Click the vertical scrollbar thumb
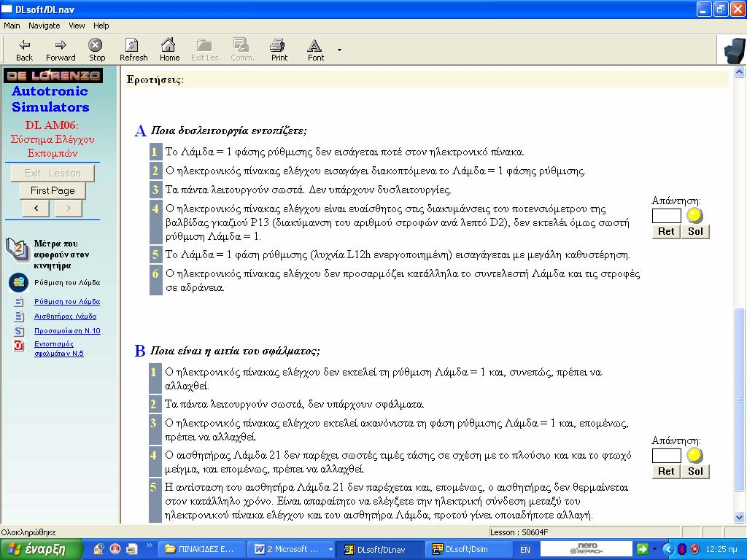747x560 pixels. [x=740, y=399]
